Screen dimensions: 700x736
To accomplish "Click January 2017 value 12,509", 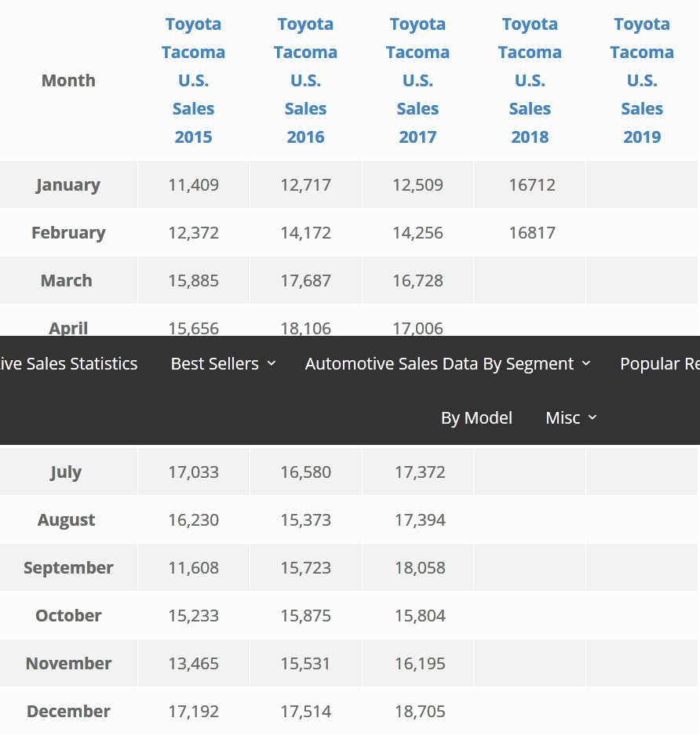I will (x=417, y=185).
